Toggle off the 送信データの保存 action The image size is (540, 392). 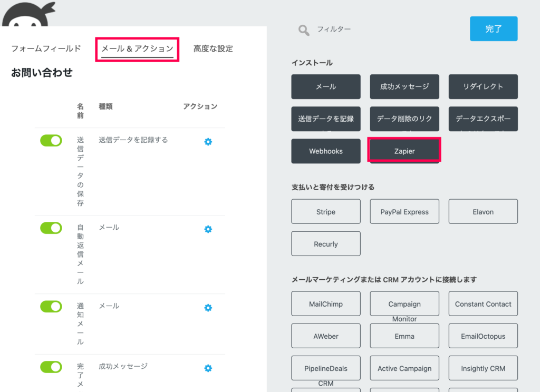click(x=51, y=141)
